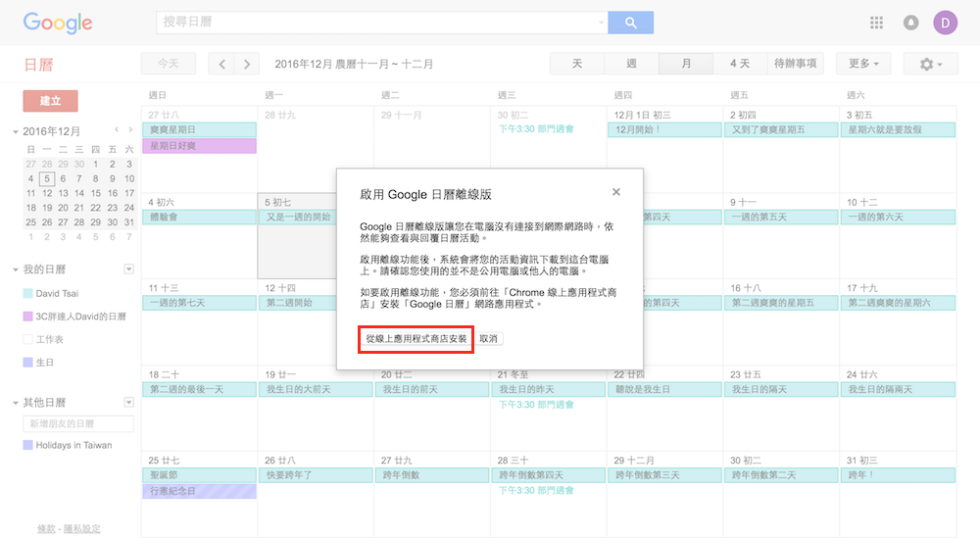Screen dimensions: 980x538
Task: Click the 取消 button in dialog
Action: click(490, 338)
